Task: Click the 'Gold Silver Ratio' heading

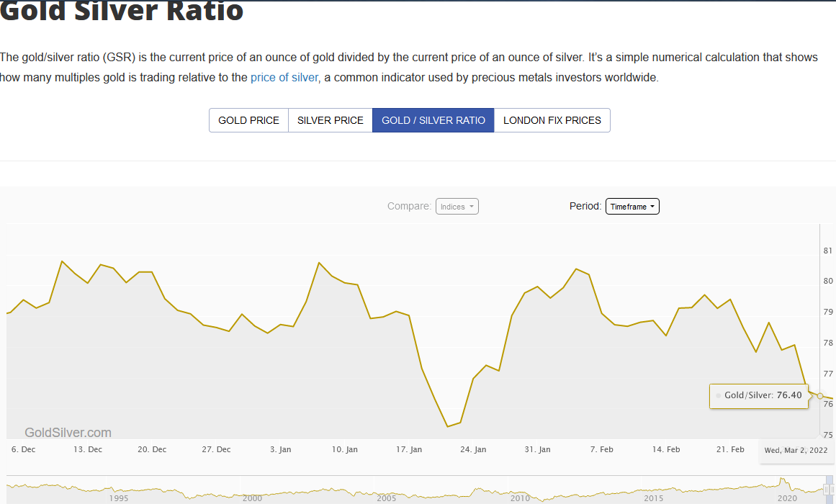Action: (122, 11)
